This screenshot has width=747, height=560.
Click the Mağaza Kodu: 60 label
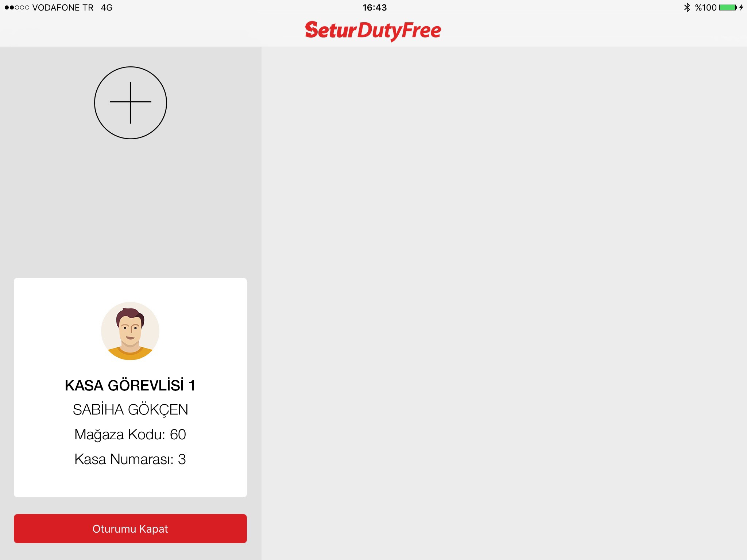[x=130, y=435]
